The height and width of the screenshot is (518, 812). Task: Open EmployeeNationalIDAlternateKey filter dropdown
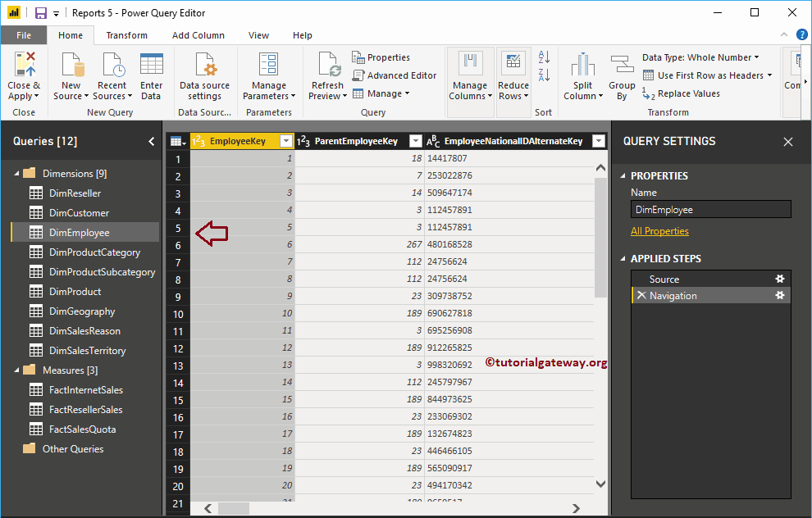[599, 141]
